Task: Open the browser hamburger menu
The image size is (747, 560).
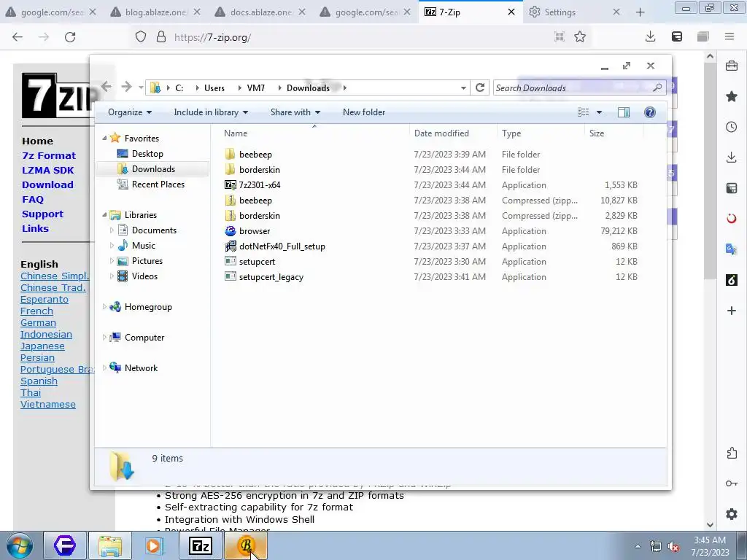Action: pos(729,36)
